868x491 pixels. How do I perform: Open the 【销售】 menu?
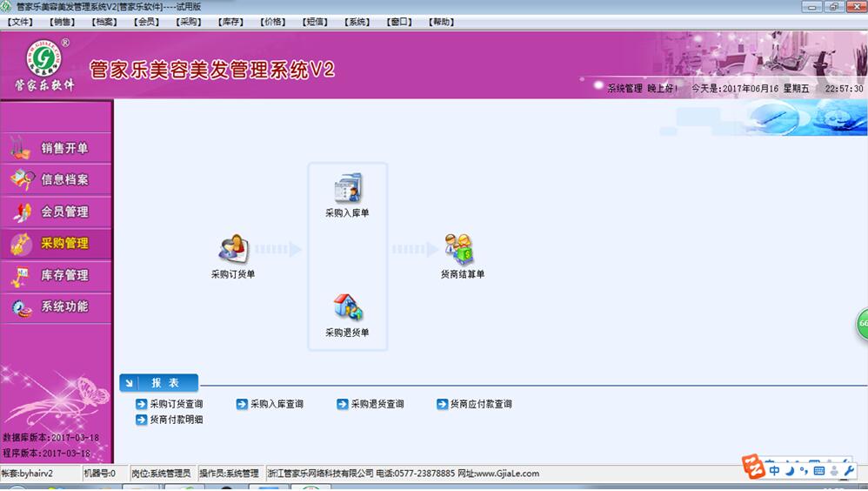pyautogui.click(x=62, y=22)
